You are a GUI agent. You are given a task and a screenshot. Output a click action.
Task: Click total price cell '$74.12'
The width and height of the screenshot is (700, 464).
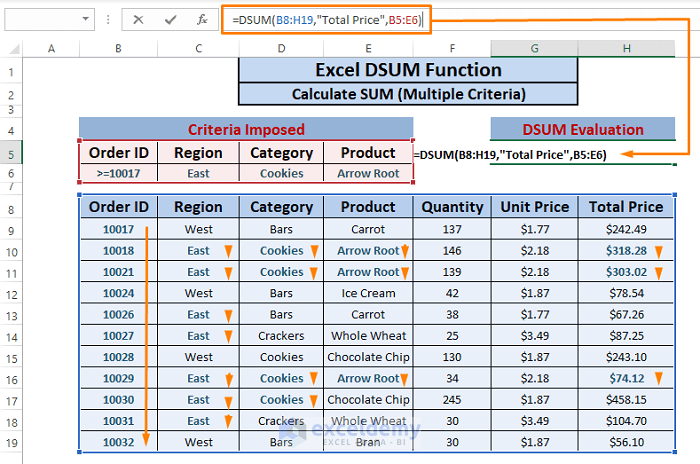pyautogui.click(x=626, y=378)
